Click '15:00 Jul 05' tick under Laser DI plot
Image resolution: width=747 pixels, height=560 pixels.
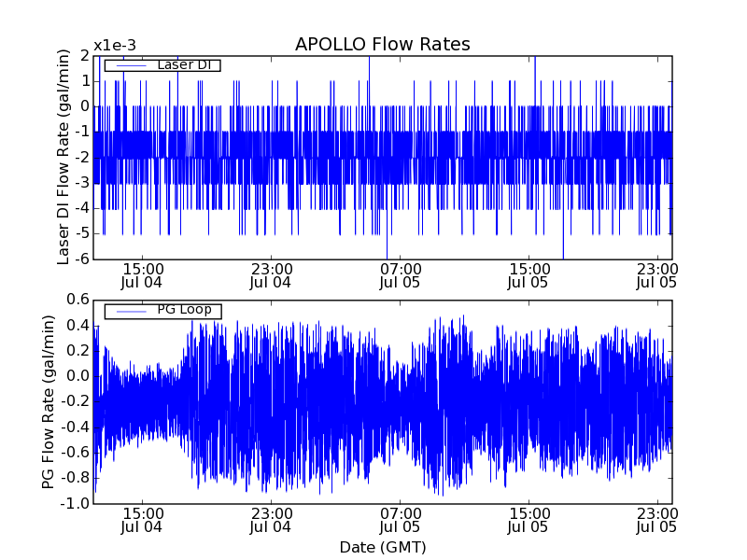pyautogui.click(x=529, y=275)
